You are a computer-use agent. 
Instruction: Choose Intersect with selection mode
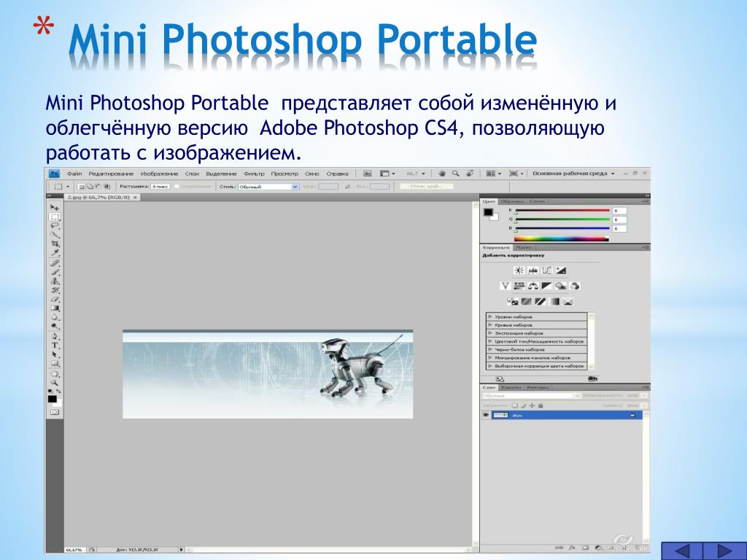tap(107, 187)
